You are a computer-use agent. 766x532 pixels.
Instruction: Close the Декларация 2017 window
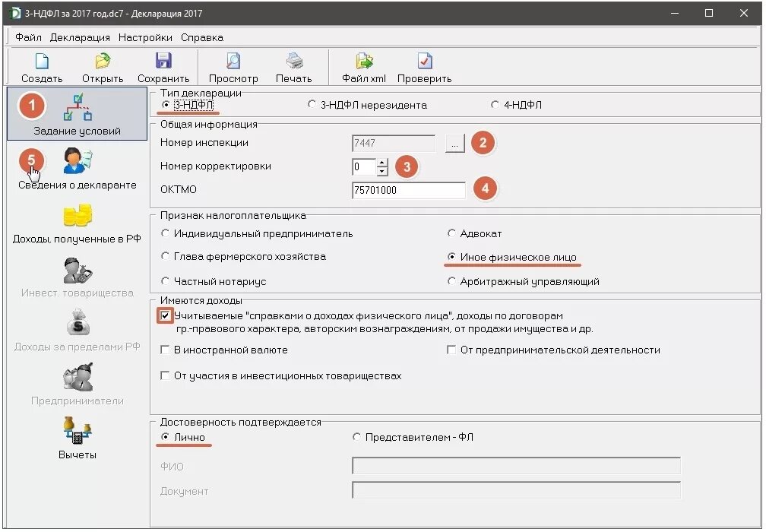[x=743, y=13]
